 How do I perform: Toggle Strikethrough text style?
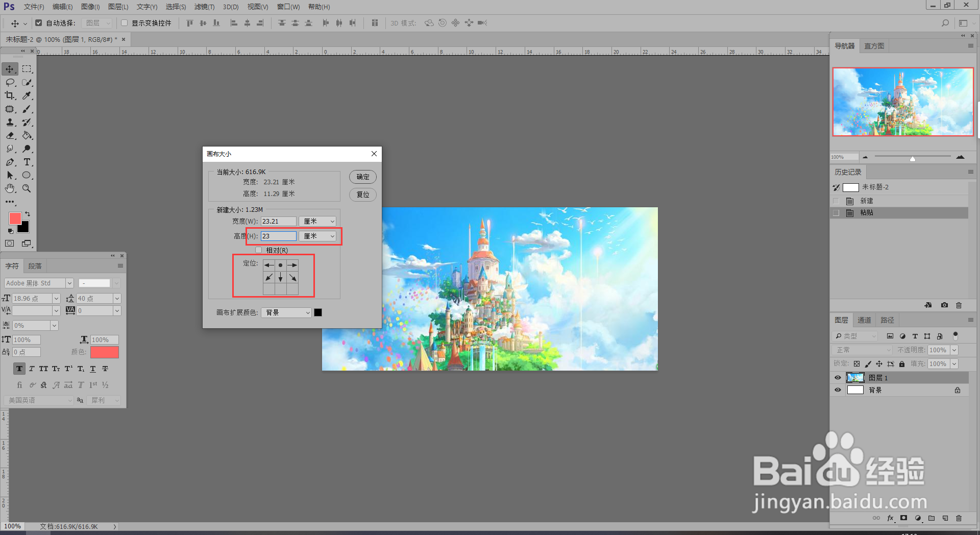pos(105,369)
